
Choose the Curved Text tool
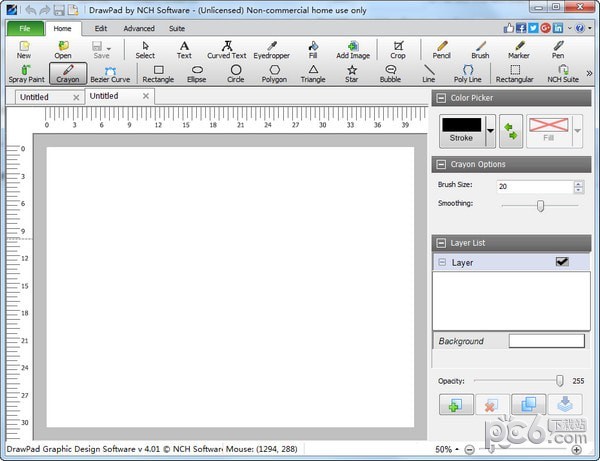[226, 49]
